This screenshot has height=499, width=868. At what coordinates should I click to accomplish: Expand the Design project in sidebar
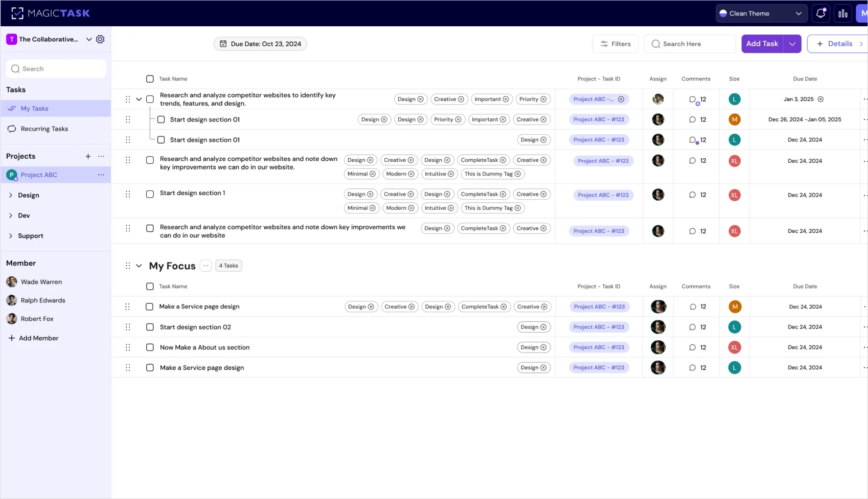click(x=11, y=195)
